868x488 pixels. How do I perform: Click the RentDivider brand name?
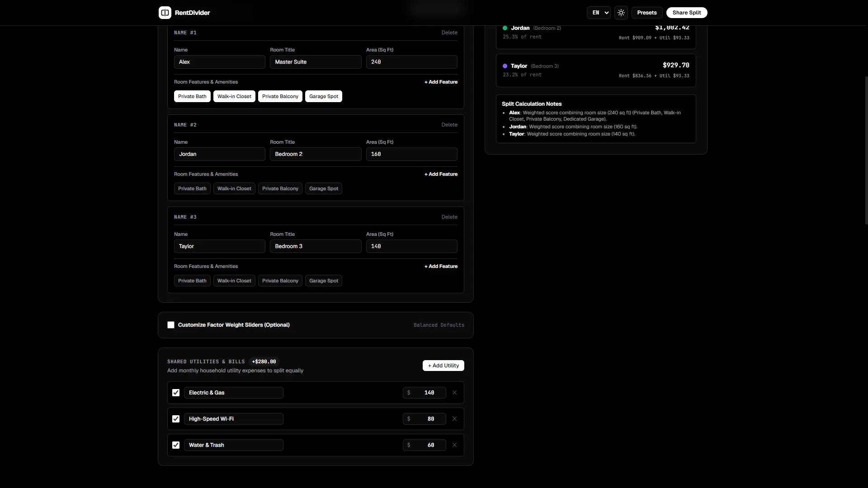point(193,13)
